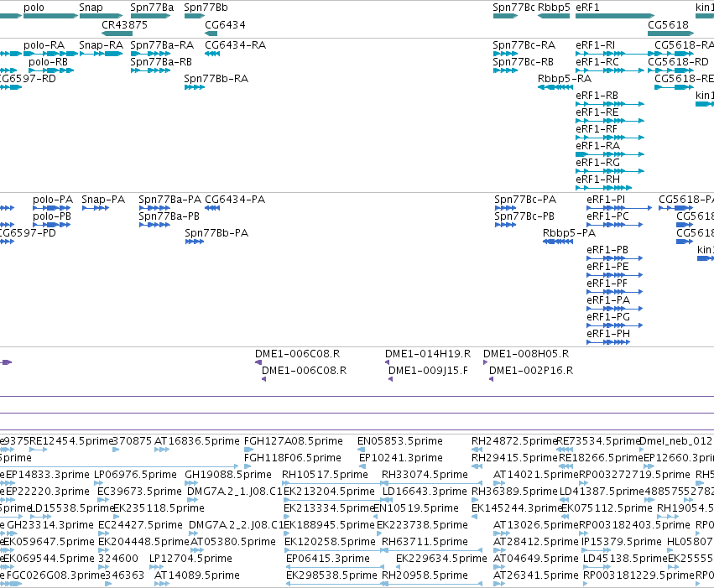Select the Rbbp5 gene feature

pyautogui.click(x=554, y=16)
